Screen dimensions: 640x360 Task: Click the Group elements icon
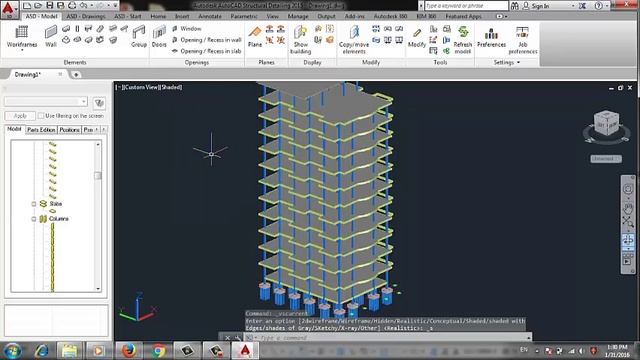point(139,37)
